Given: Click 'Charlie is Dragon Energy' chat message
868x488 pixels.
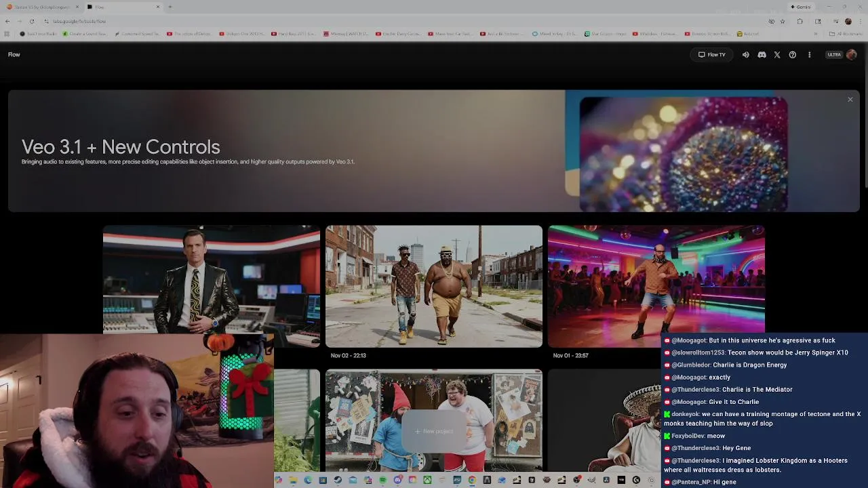Looking at the screenshot, I should pos(726,365).
